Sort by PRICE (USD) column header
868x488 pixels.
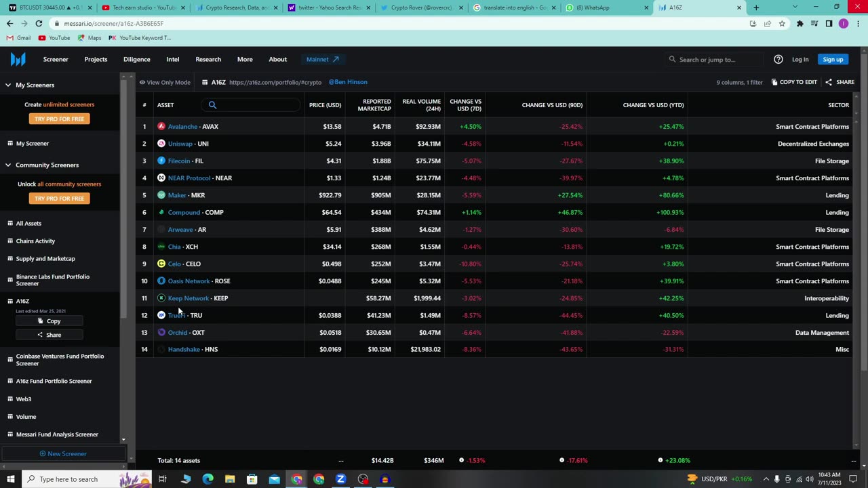pos(325,105)
